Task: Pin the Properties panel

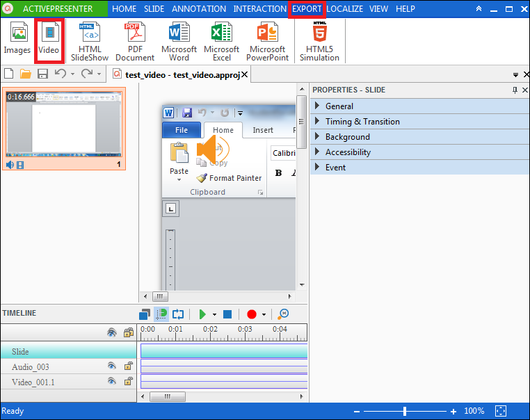Action: [x=515, y=90]
